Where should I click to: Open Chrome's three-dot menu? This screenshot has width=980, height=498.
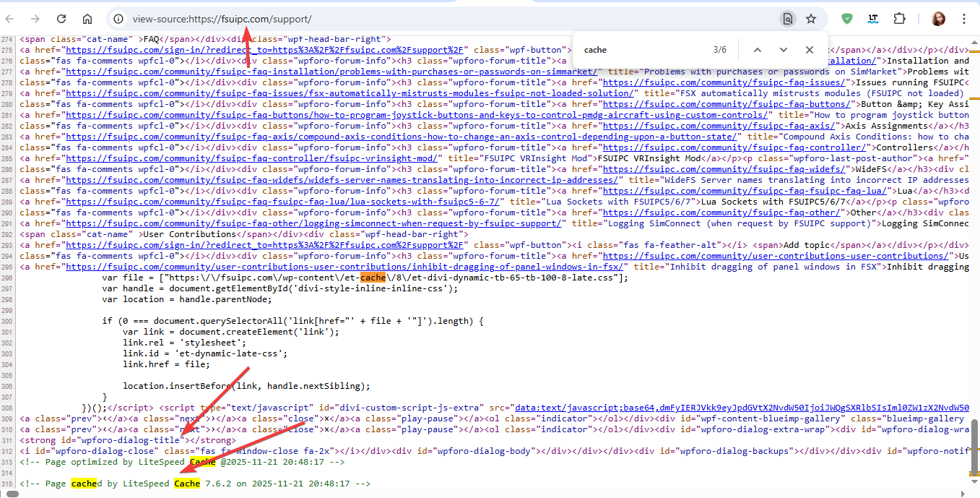(x=963, y=19)
